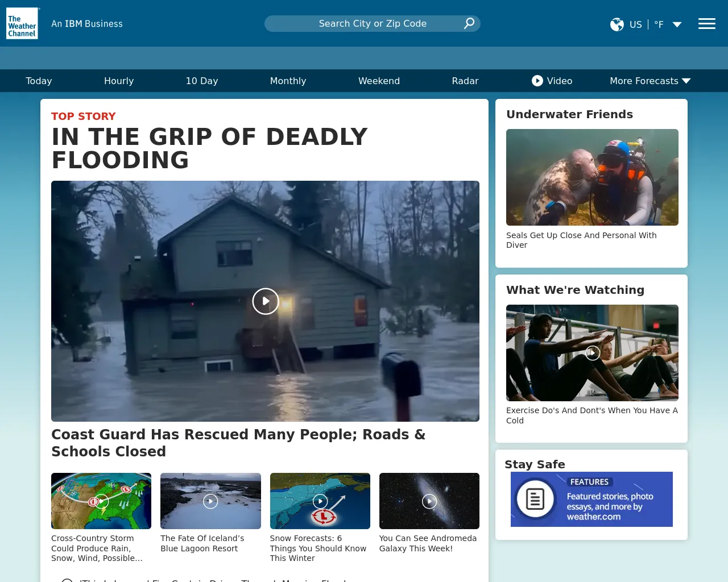
Task: Click the Video play icon in navigation
Action: pyautogui.click(x=537, y=81)
